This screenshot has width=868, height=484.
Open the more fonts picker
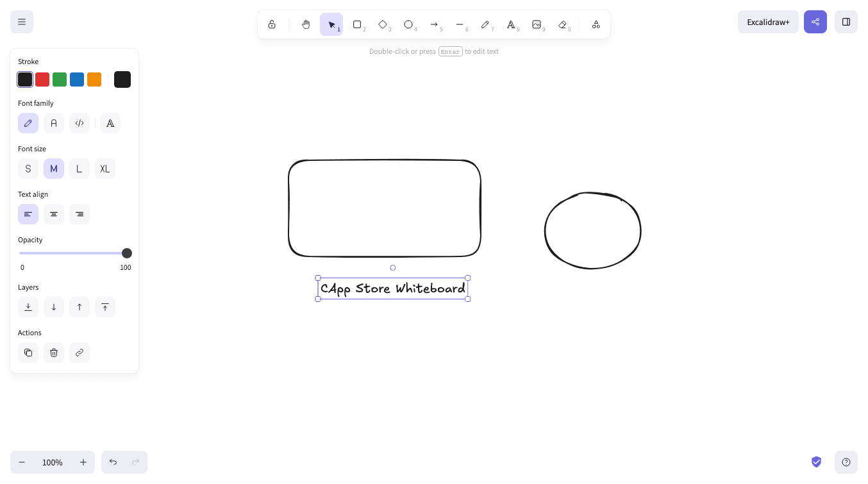[x=110, y=123]
